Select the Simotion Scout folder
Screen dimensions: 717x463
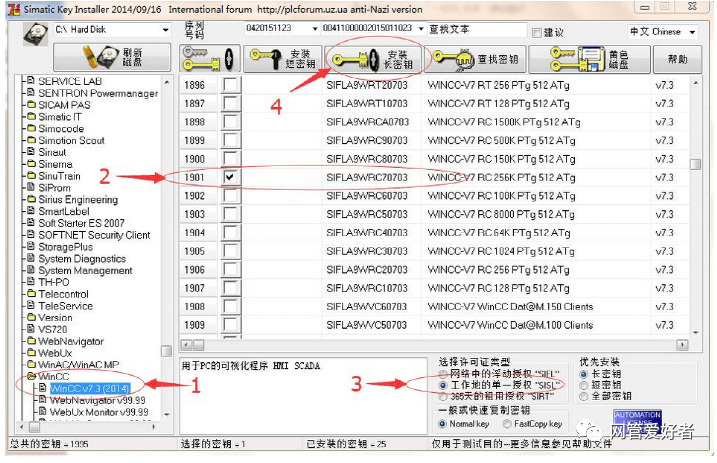click(71, 140)
